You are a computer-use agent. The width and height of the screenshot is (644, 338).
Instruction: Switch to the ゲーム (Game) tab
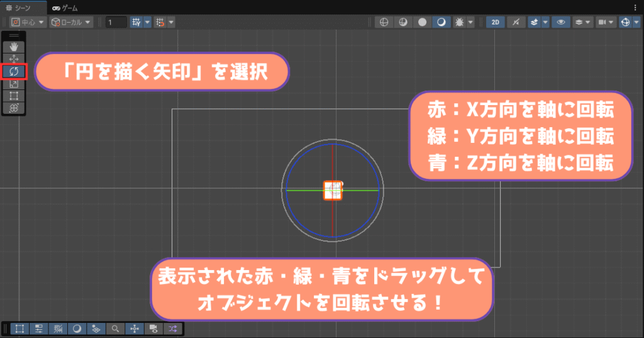click(65, 8)
